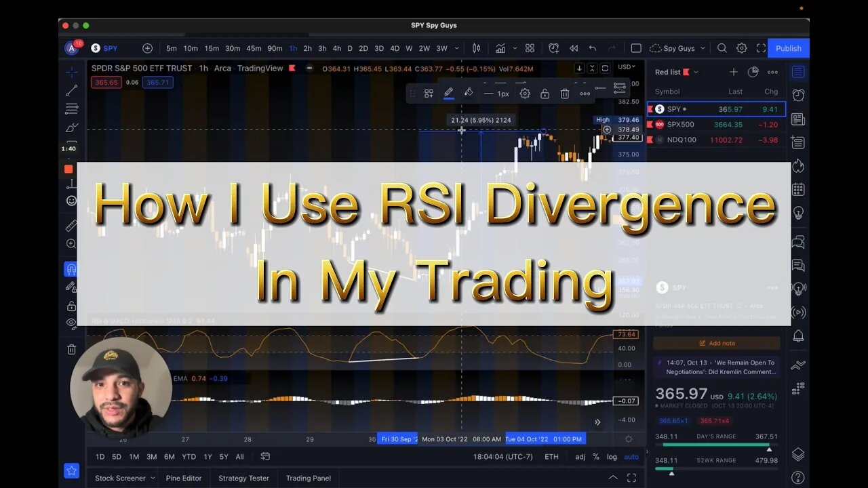
Task: Open the Red list watchlist dropdown
Action: pyautogui.click(x=696, y=72)
